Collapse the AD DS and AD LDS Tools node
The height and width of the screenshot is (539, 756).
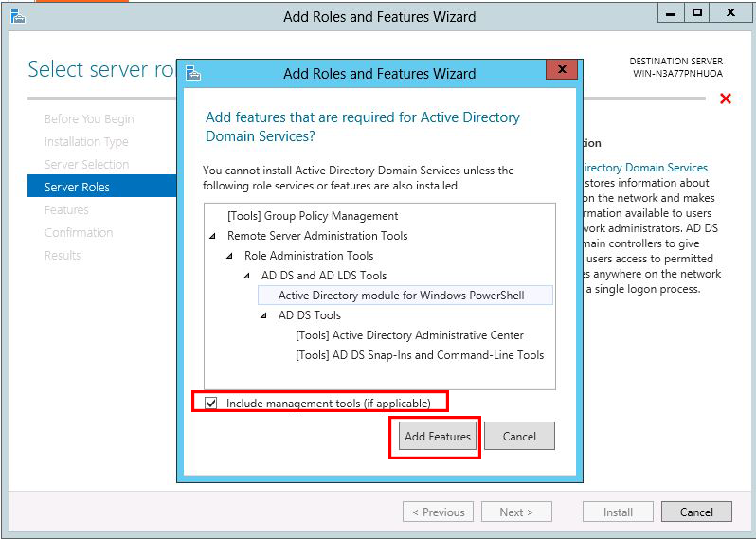coord(246,276)
